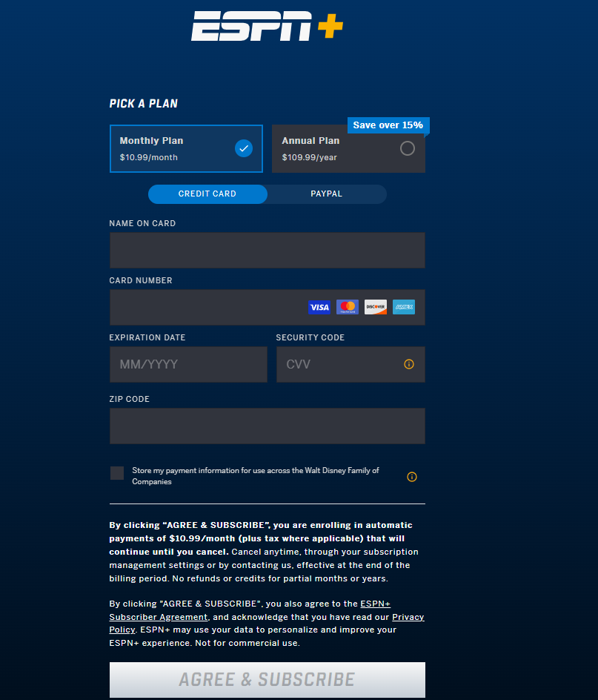598x700 pixels.
Task: Click the Save over 15% badge
Action: [388, 125]
